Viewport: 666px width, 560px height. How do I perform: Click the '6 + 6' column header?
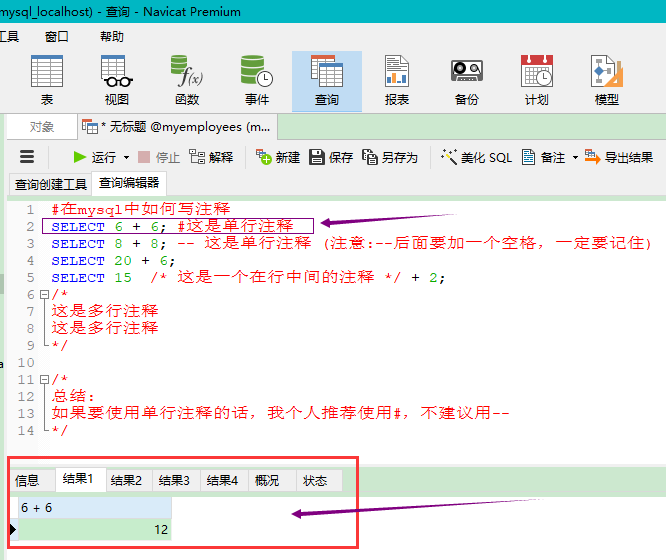click(x=95, y=508)
